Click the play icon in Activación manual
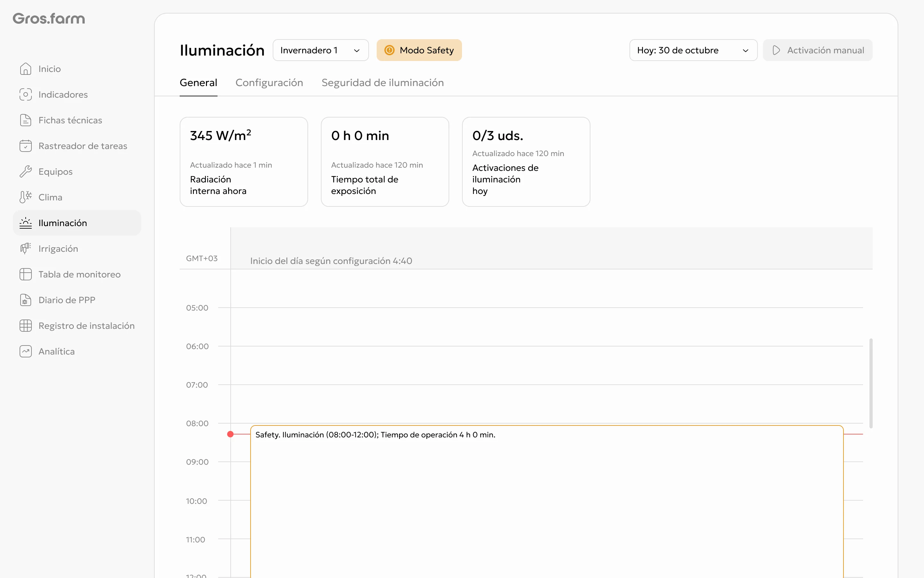The width and height of the screenshot is (924, 578). pyautogui.click(x=776, y=50)
